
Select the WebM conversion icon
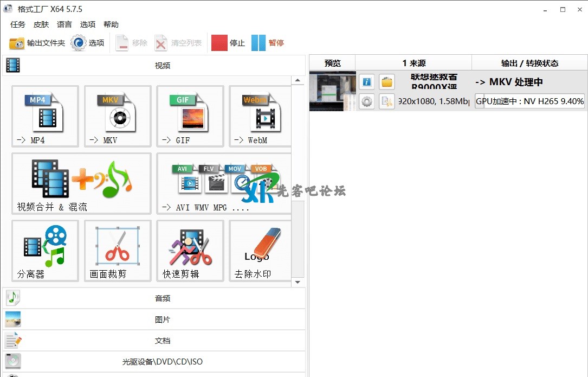coord(260,116)
